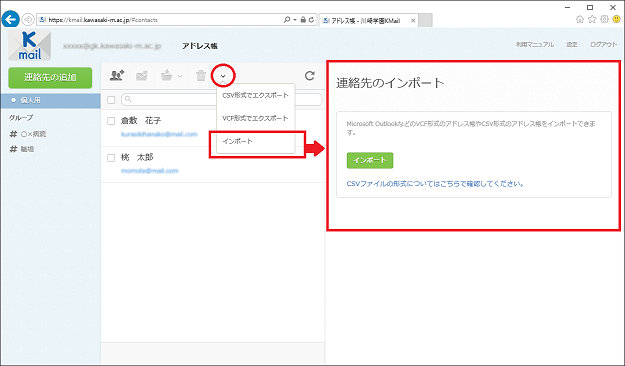Click the contact search field
Viewport: 625px width, 366px height.
pyautogui.click(x=221, y=99)
